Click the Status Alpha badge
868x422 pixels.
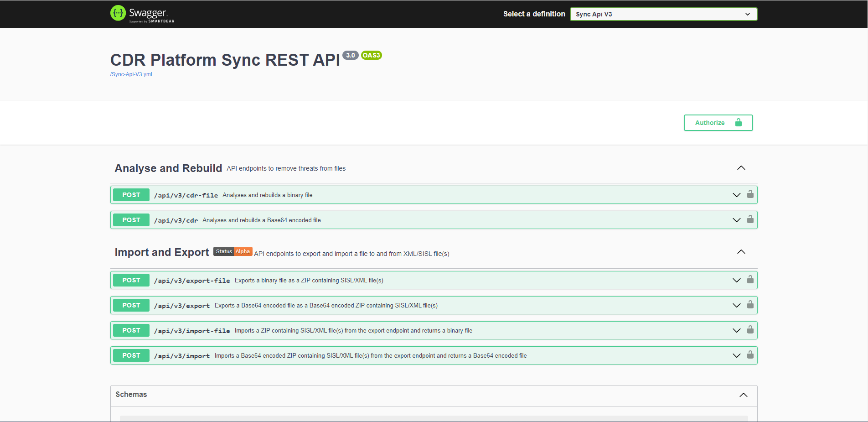click(x=232, y=251)
